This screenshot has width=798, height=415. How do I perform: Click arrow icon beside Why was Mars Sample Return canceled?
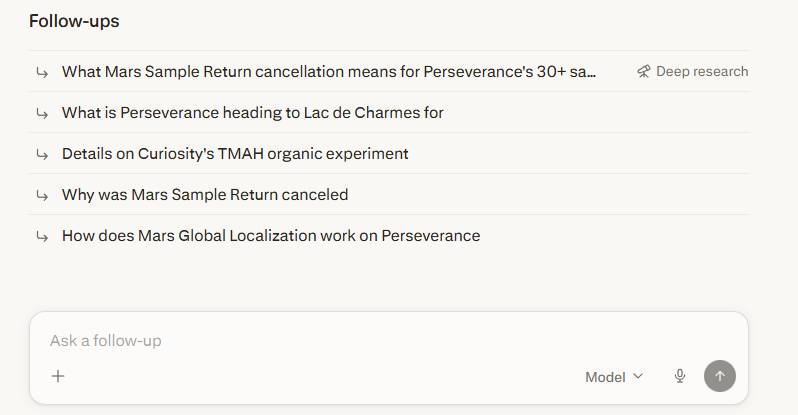coord(42,195)
